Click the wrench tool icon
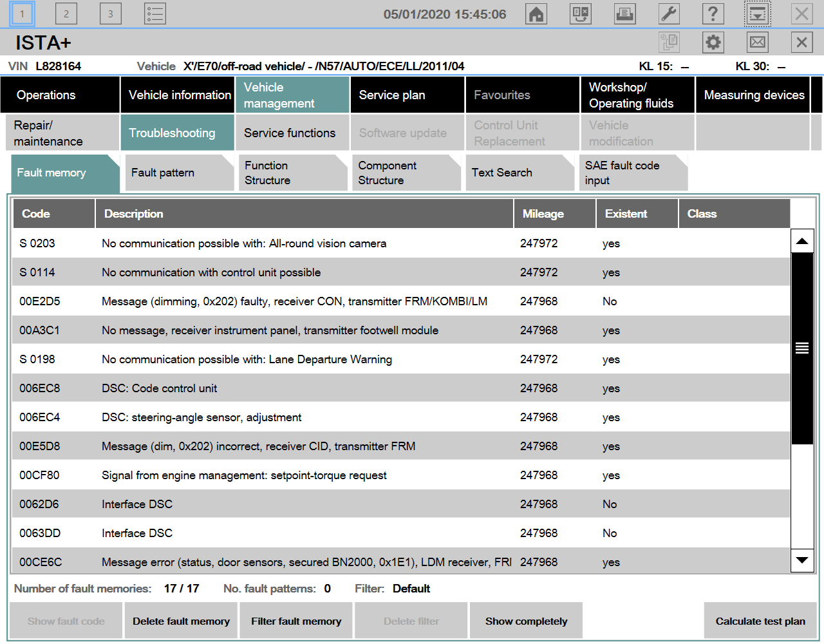 point(669,14)
